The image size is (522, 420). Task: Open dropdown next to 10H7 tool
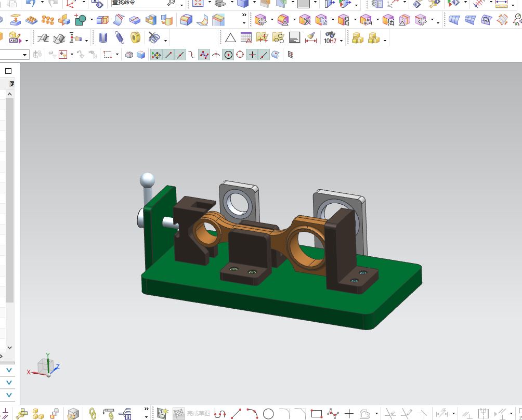pos(341,41)
